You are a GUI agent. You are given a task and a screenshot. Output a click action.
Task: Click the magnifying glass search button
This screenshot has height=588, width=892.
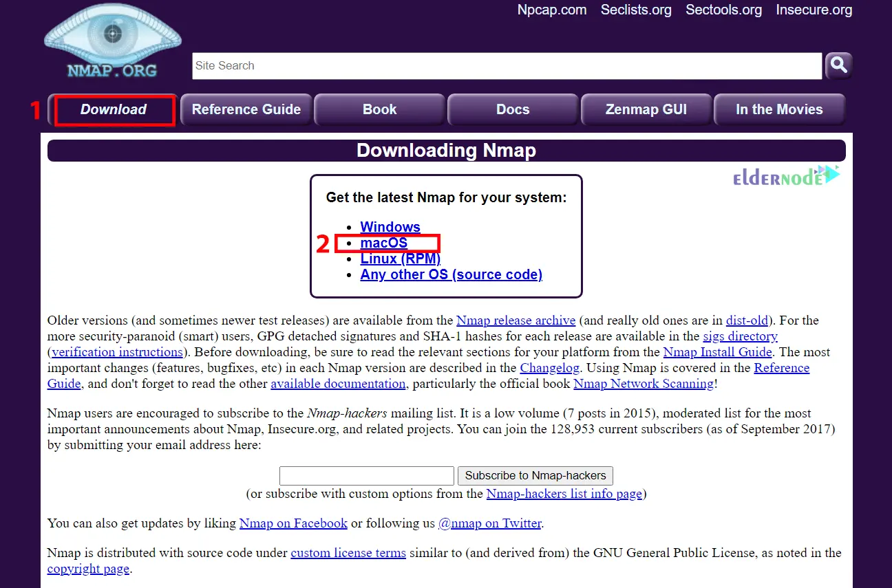pyautogui.click(x=839, y=65)
